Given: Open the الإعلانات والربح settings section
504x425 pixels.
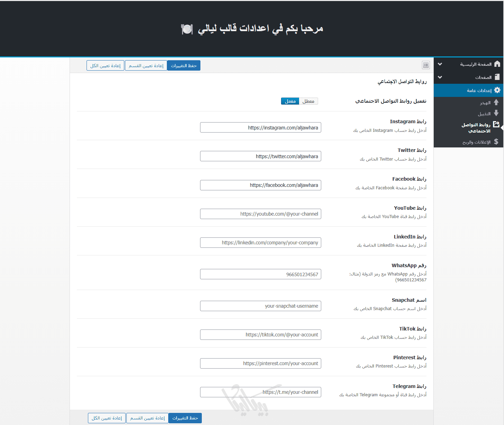Looking at the screenshot, I should 476,142.
